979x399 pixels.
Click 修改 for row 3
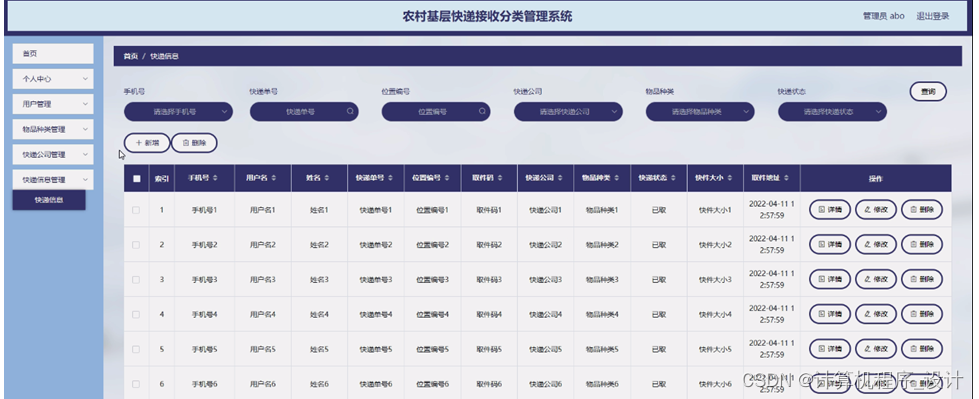pyautogui.click(x=876, y=279)
